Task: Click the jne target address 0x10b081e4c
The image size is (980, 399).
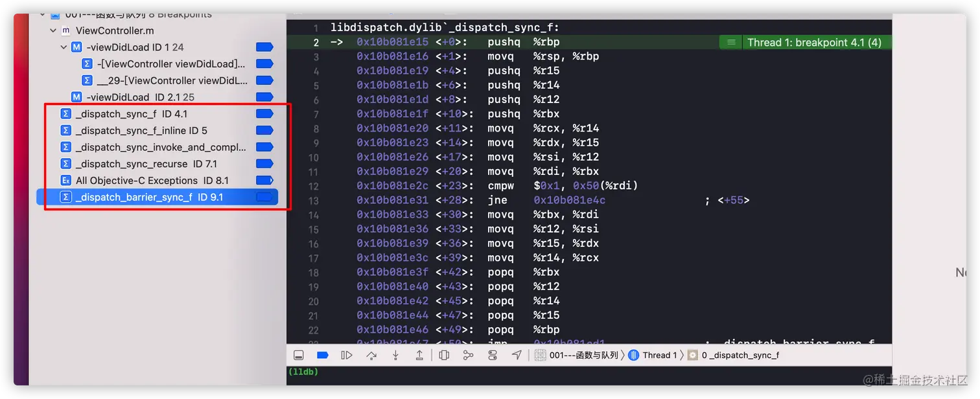Action: tap(569, 200)
